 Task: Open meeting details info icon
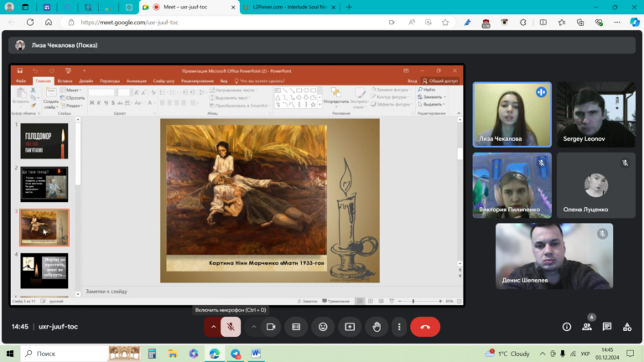(x=567, y=327)
